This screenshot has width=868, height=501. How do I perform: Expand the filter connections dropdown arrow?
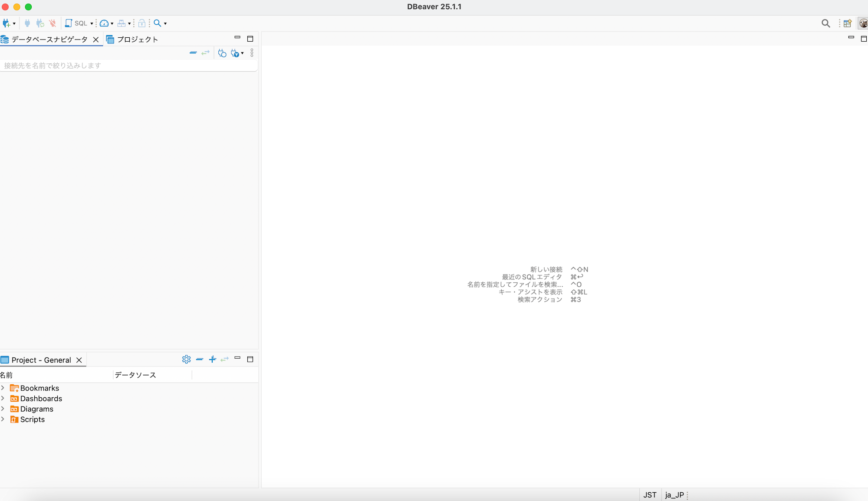[242, 53]
